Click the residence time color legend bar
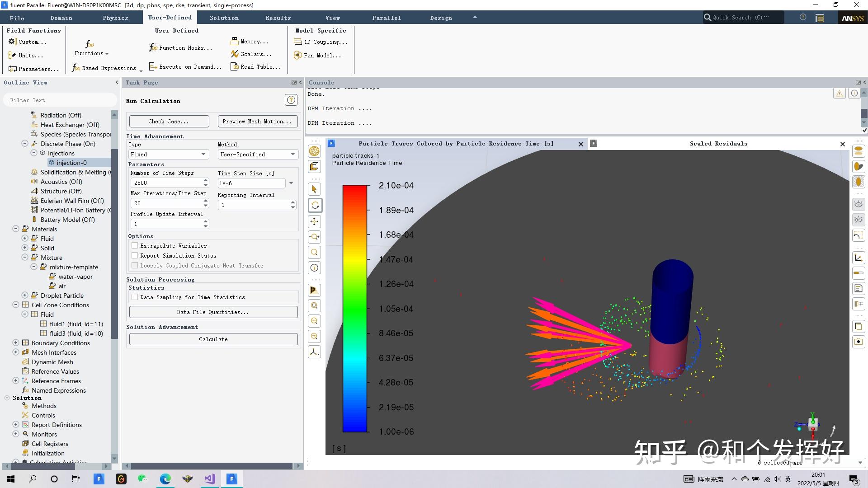Image resolution: width=868 pixels, height=488 pixels. click(354, 309)
